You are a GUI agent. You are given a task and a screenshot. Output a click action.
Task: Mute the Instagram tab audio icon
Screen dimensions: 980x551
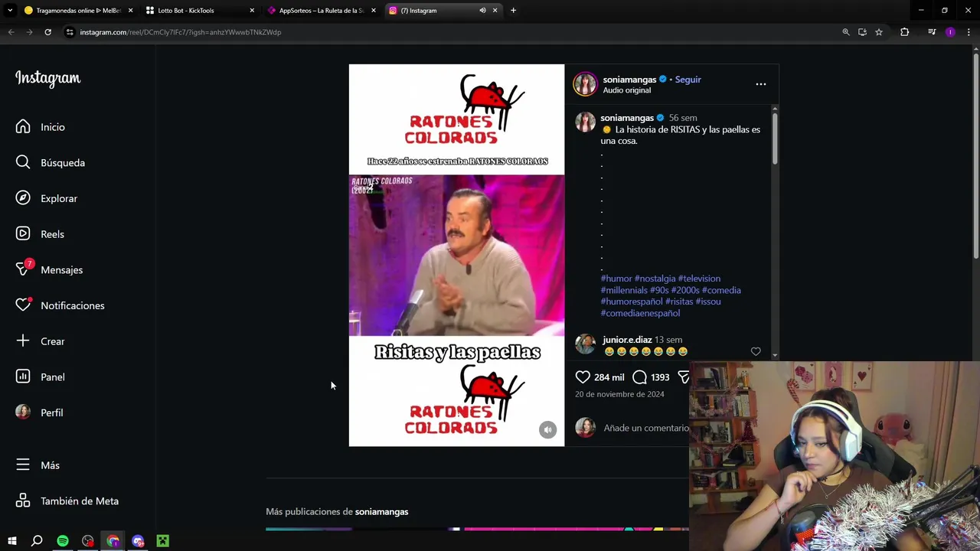(482, 11)
